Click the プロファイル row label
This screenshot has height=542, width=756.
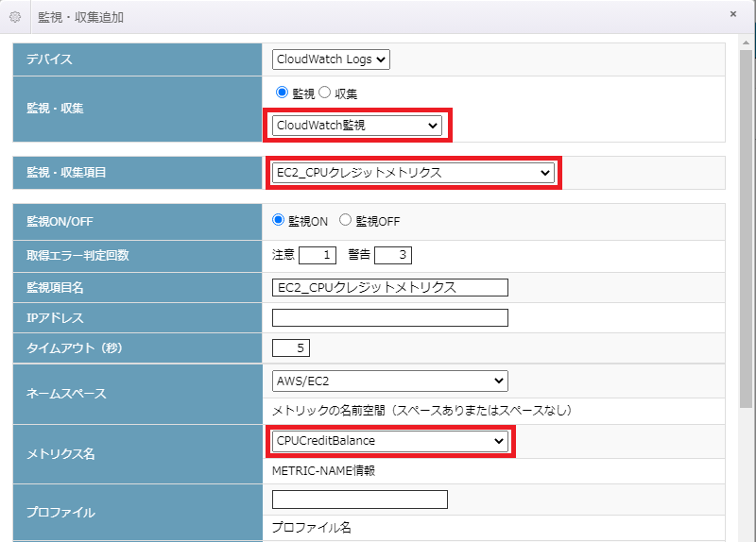[x=60, y=513]
